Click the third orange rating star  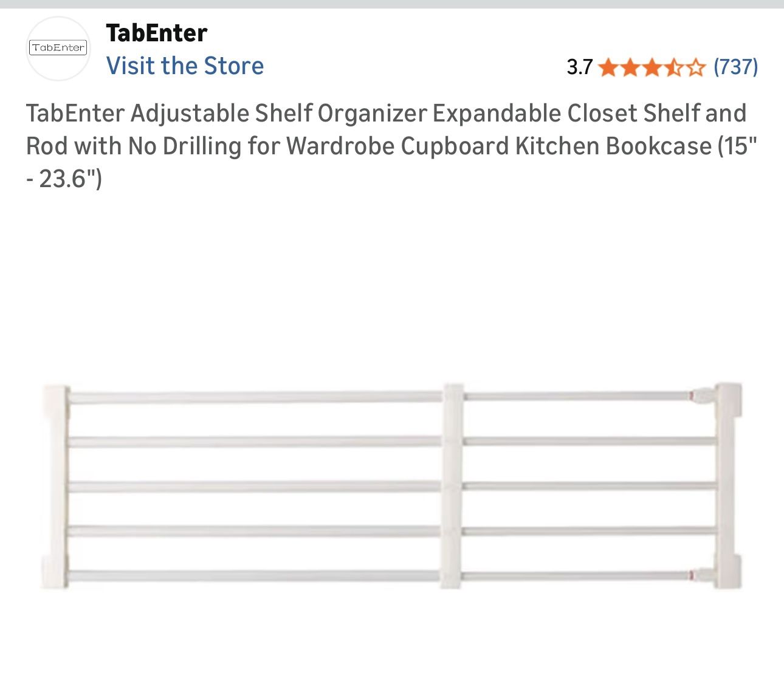(x=652, y=67)
